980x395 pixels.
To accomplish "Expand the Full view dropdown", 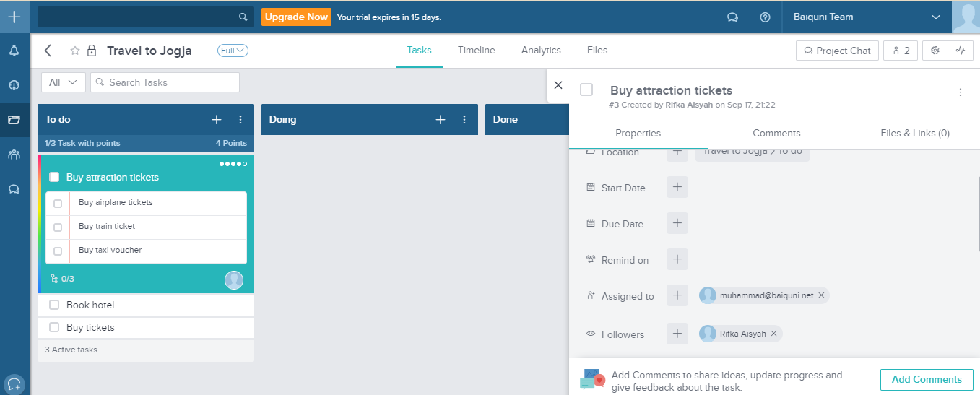I will pos(233,51).
